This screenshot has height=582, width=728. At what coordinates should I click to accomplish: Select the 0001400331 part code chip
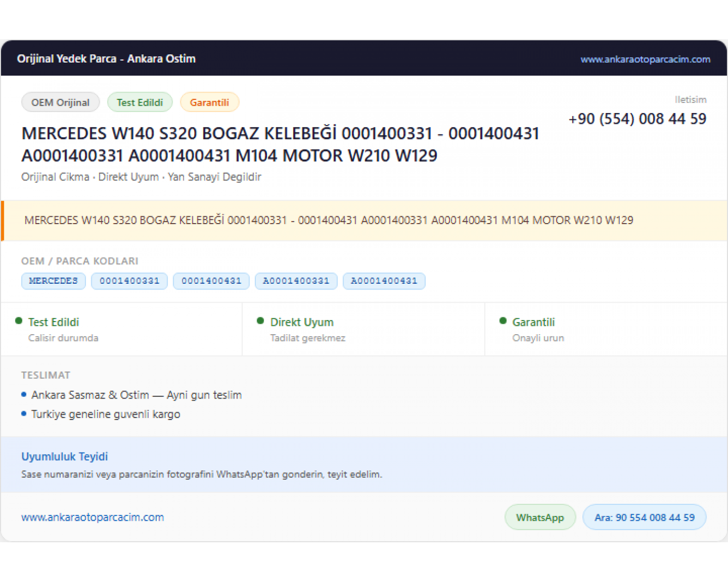(x=130, y=281)
